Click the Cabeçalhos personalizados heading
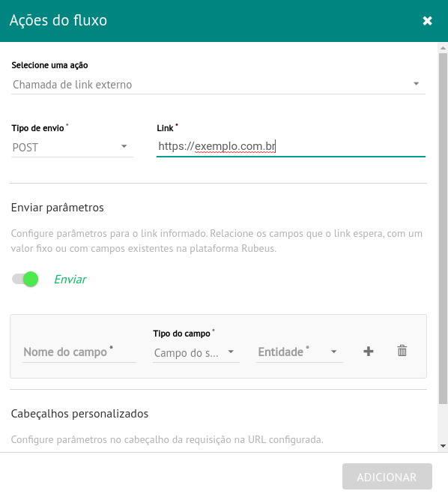This screenshot has height=494, width=448. [x=79, y=414]
